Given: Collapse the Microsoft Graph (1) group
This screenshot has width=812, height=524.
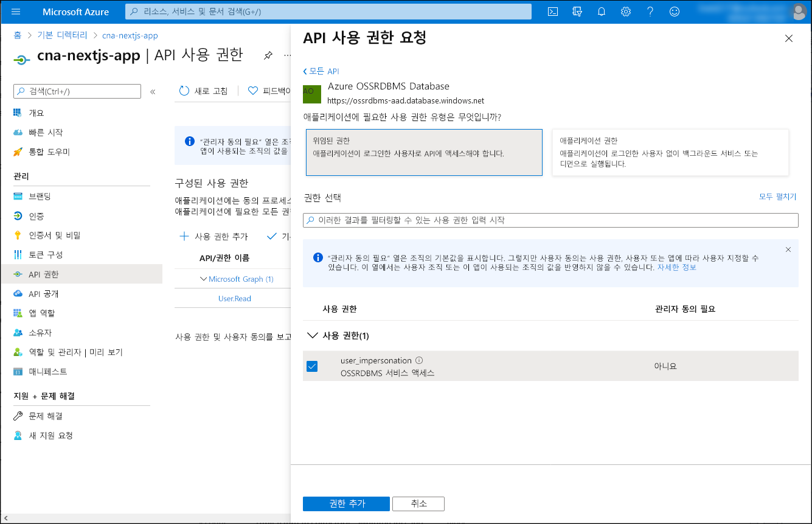Looking at the screenshot, I should coord(204,279).
